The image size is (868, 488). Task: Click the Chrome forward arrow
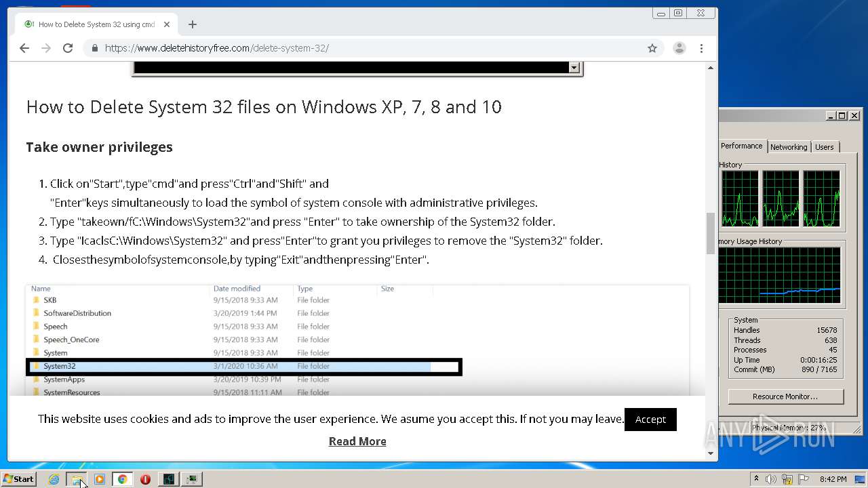click(46, 48)
